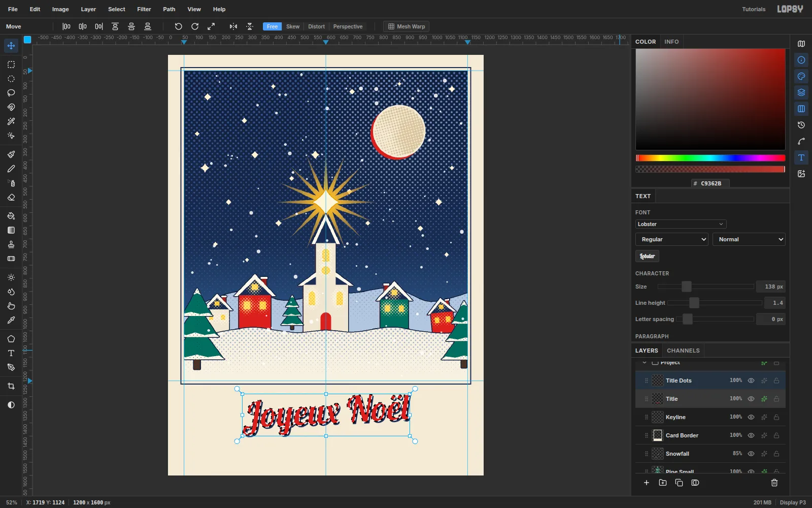The height and width of the screenshot is (508, 812).
Task: Select the Lasso tool
Action: [x=11, y=93]
